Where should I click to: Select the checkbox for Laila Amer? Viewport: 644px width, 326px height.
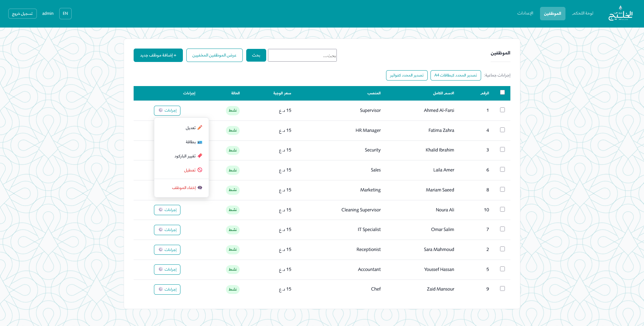click(502, 170)
